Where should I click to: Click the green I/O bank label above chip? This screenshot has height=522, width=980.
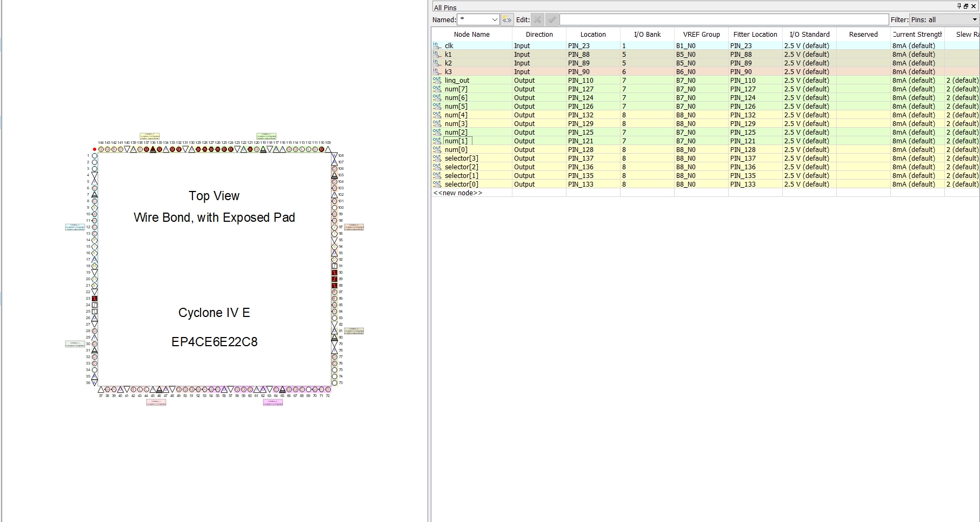(x=266, y=136)
